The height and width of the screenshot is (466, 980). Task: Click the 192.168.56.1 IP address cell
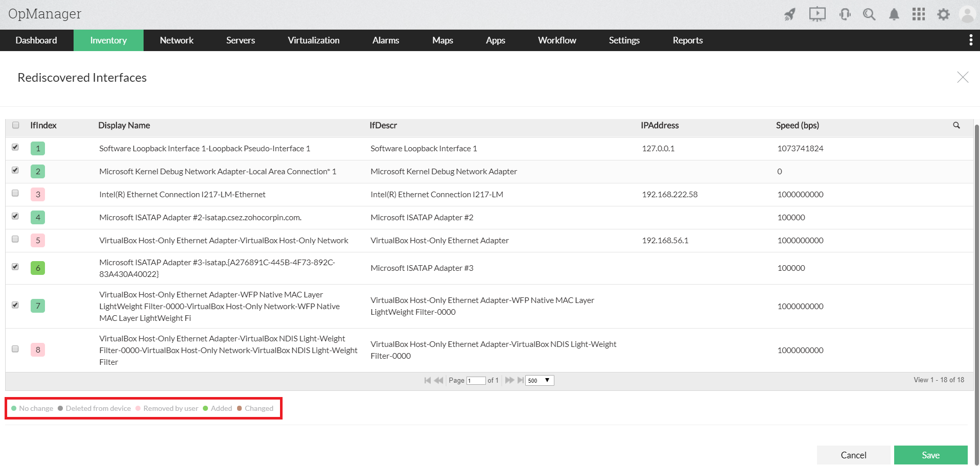665,241
